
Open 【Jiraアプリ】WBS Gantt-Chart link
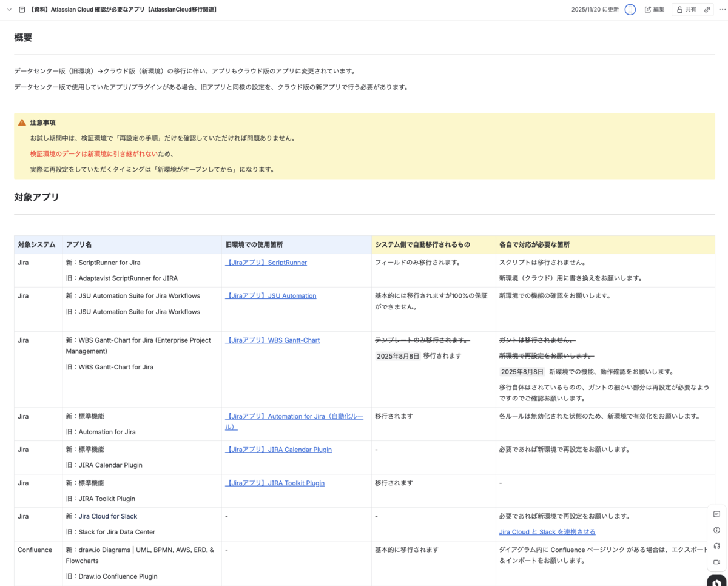(272, 340)
